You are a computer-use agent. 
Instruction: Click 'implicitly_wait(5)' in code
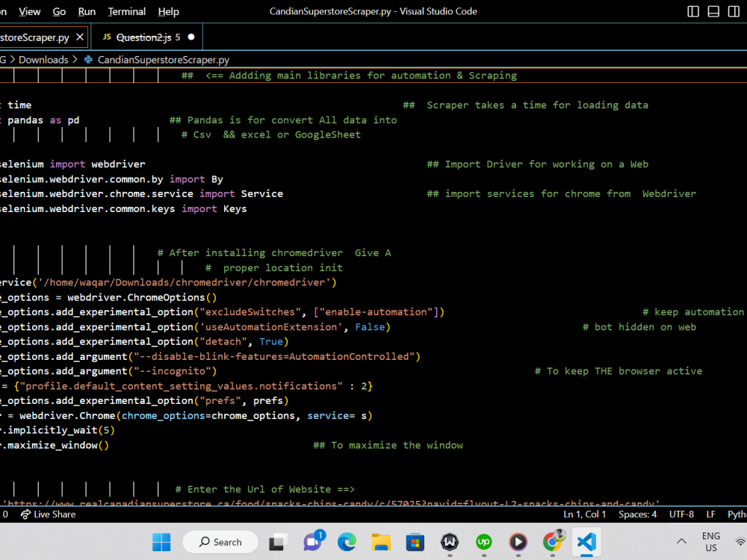61,431
